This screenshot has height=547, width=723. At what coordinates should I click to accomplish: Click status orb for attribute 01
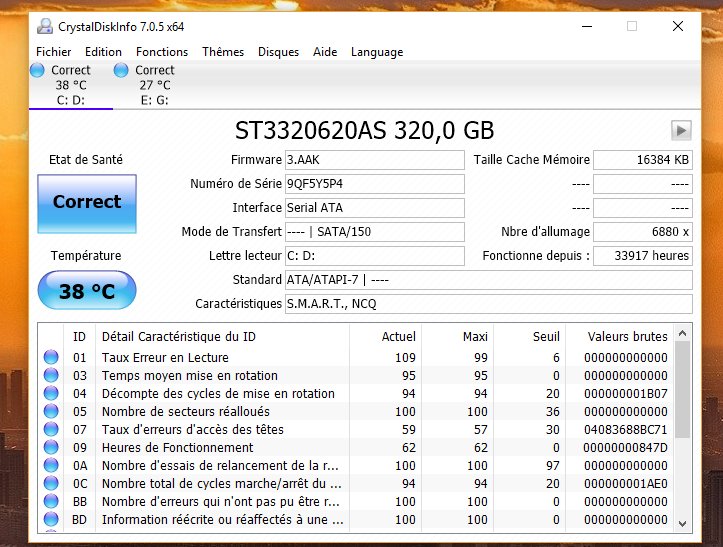pyautogui.click(x=51, y=357)
